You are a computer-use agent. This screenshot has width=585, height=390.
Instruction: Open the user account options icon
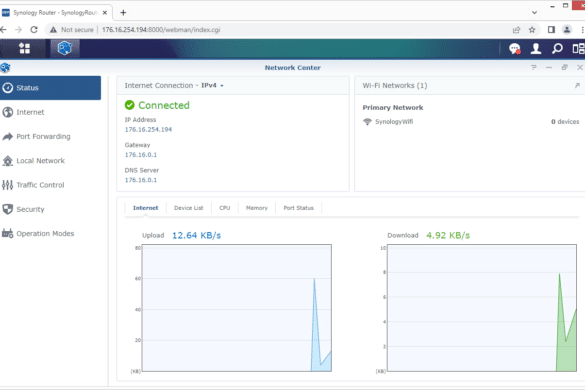[x=536, y=49]
